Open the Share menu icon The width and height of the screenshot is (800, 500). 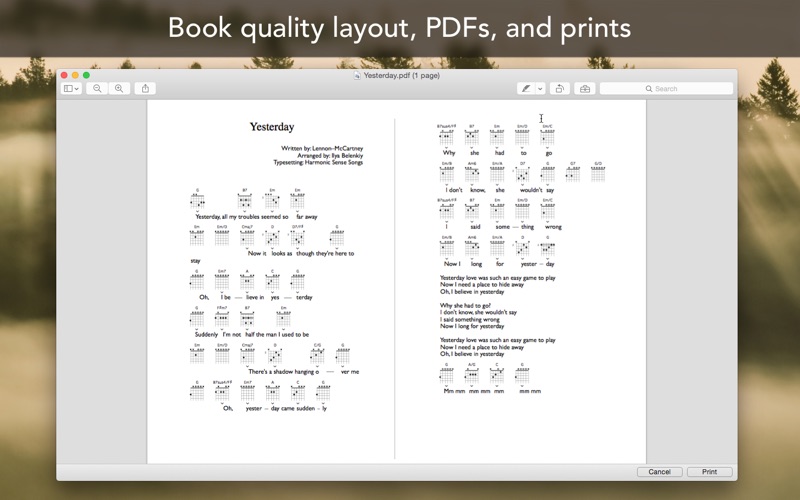[x=145, y=88]
